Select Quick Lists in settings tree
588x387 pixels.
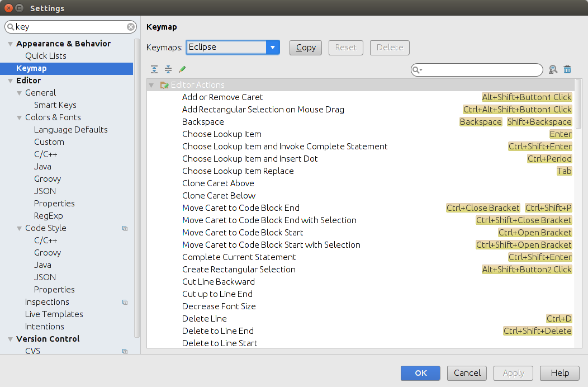[x=46, y=56]
